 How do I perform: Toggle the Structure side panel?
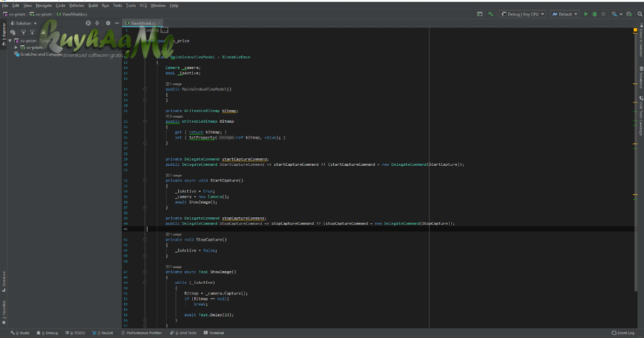(4, 281)
